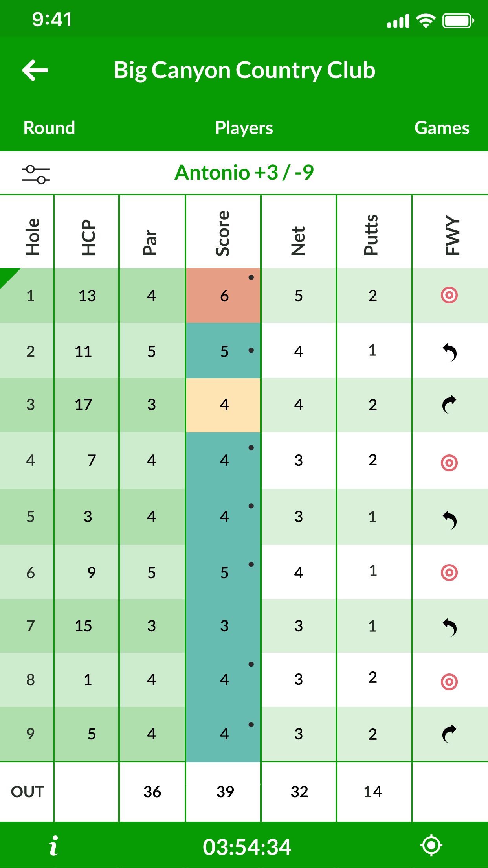The width and height of the screenshot is (488, 868).
Task: Tap Antonio +3 / -9 player header
Action: point(244,173)
